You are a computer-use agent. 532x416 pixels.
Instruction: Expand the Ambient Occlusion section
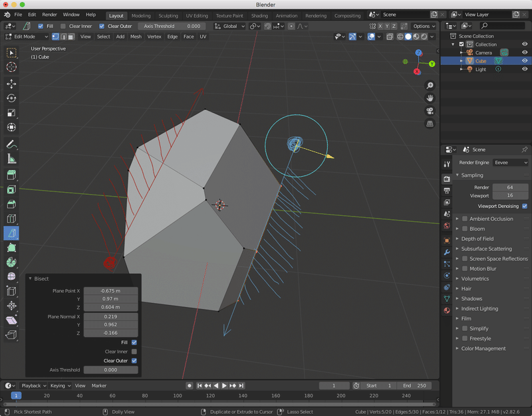(x=491, y=219)
